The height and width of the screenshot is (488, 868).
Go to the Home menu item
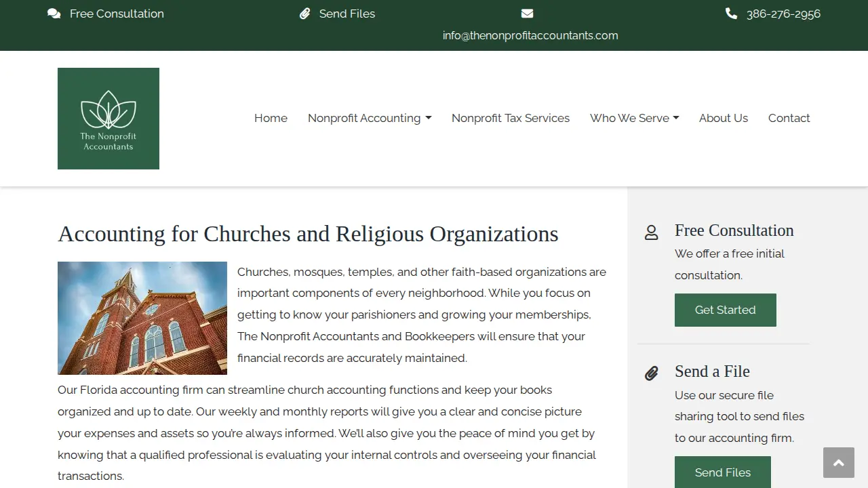click(271, 118)
